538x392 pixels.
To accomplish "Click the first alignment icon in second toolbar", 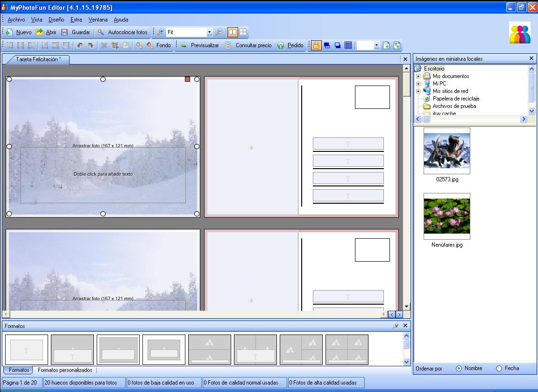I will pos(10,45).
